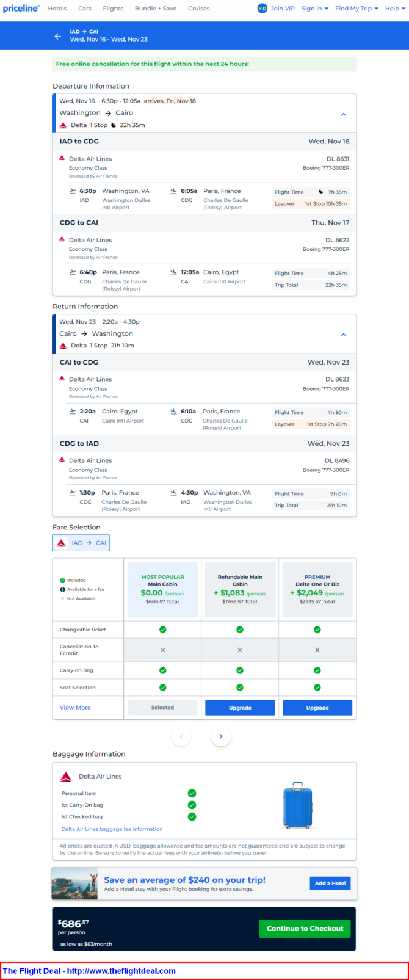409x980 pixels.
Task: Click Delta logo in Baggage Information
Action: tap(66, 777)
